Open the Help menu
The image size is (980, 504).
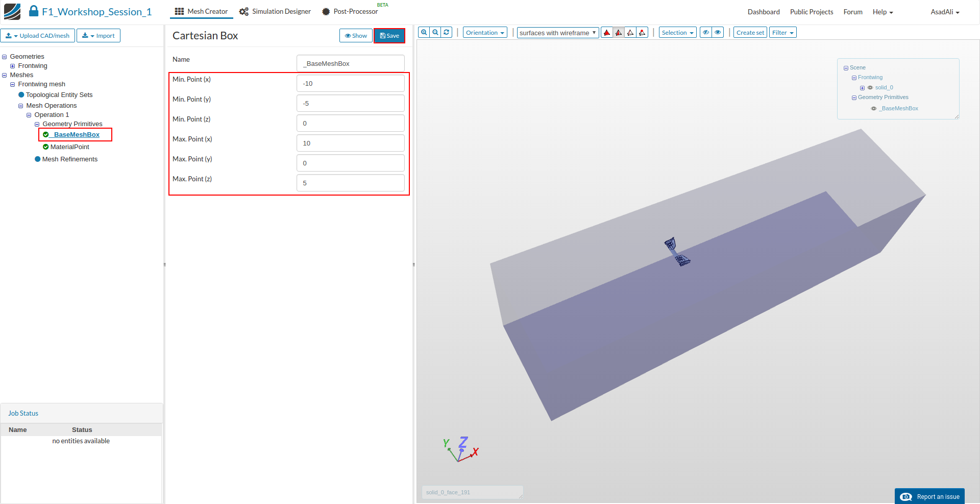(883, 12)
